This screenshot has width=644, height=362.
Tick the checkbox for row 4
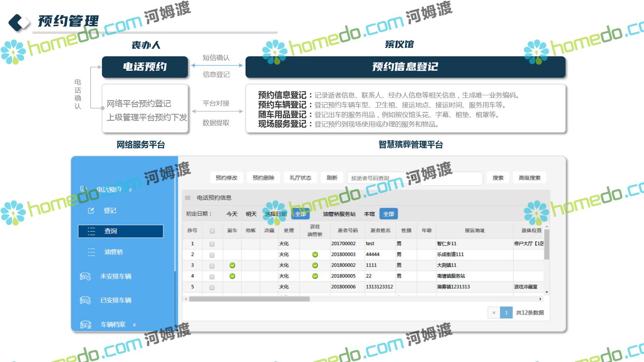point(212,277)
